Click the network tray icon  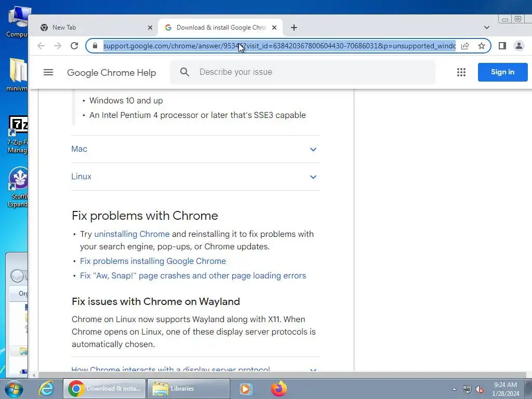click(x=467, y=389)
